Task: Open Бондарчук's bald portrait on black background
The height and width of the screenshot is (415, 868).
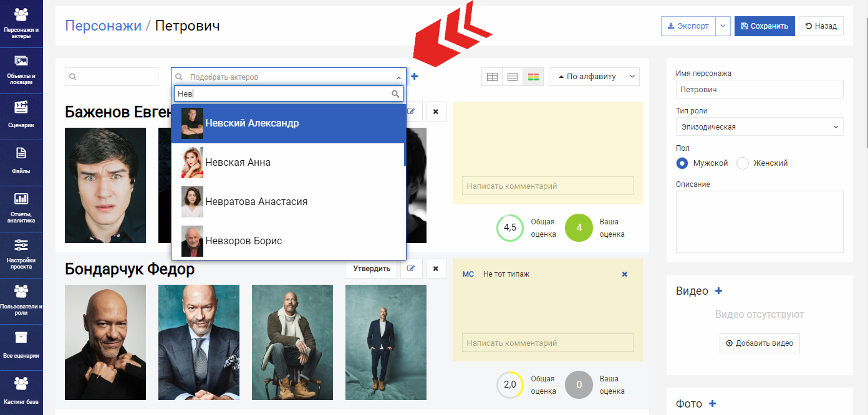Action: pos(105,342)
